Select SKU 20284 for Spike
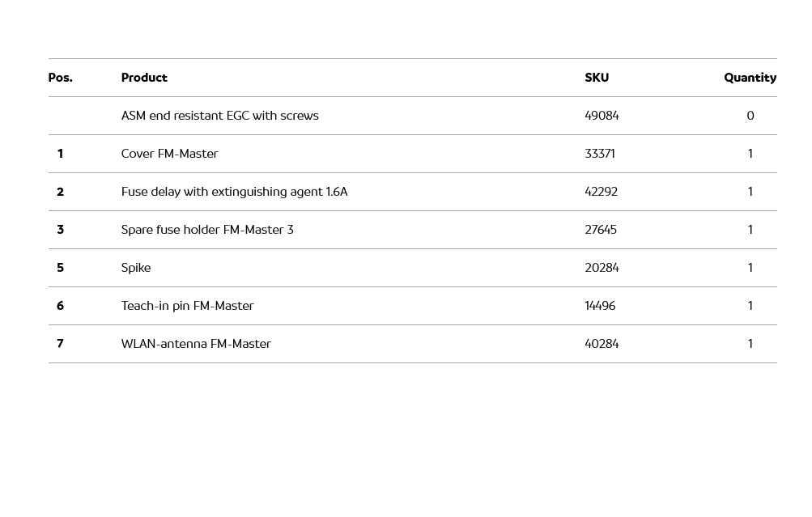812x517 pixels. 602,268
